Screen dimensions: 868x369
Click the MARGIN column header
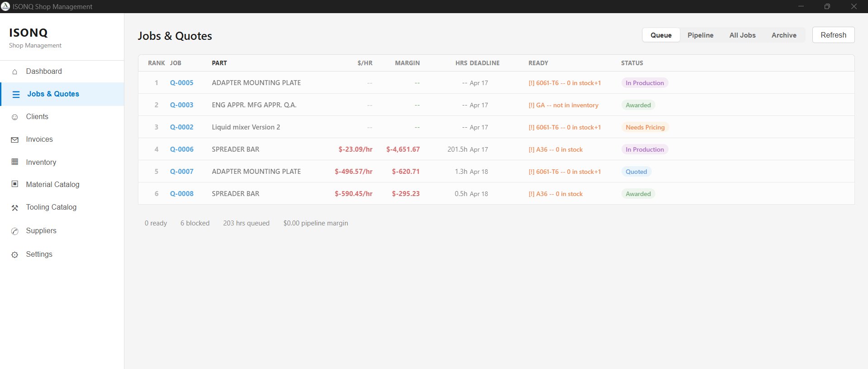[407, 63]
